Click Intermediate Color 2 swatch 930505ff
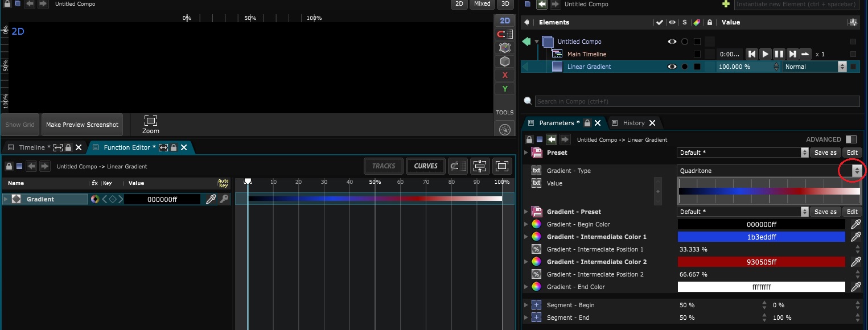The image size is (868, 330). (761, 262)
